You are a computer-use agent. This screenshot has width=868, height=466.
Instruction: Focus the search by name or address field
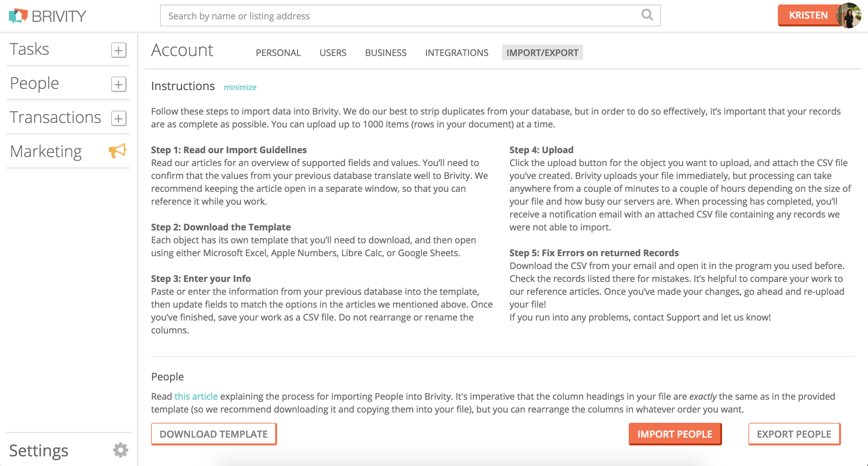pyautogui.click(x=410, y=16)
